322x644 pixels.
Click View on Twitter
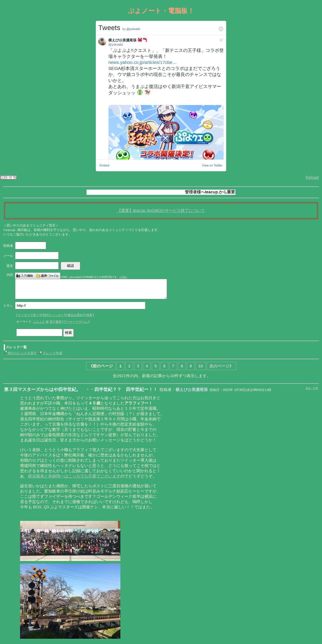[x=212, y=166]
